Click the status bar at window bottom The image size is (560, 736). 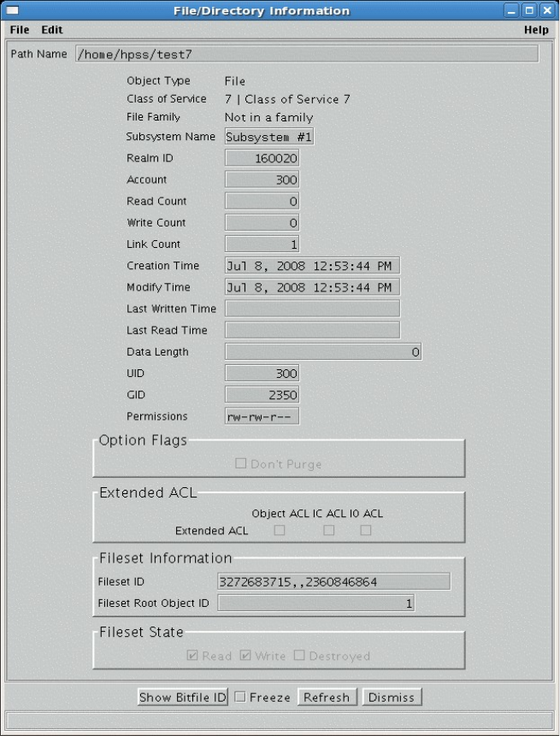coord(280,721)
